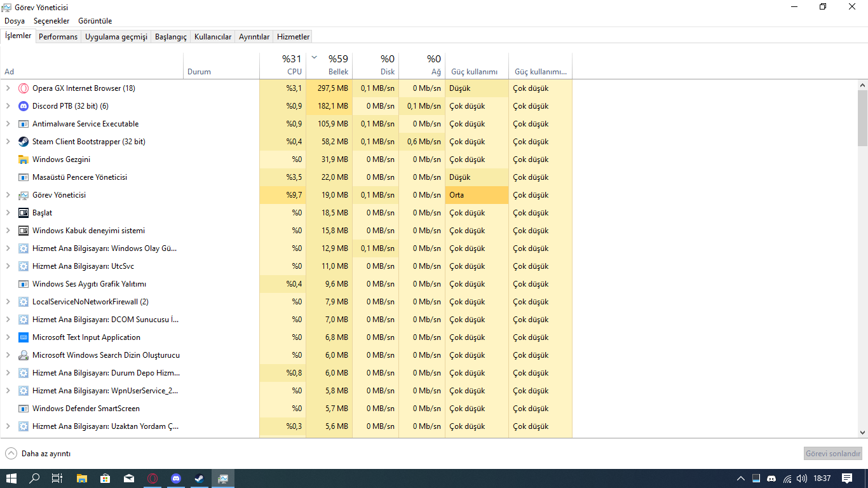Open Task View from the taskbar
The width and height of the screenshot is (868, 488).
[57, 478]
